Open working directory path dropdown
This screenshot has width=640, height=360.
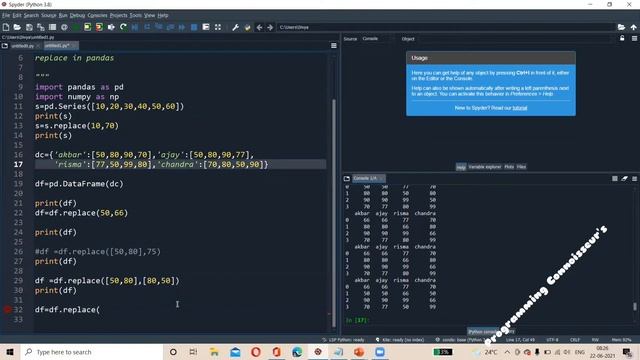tap(446, 27)
